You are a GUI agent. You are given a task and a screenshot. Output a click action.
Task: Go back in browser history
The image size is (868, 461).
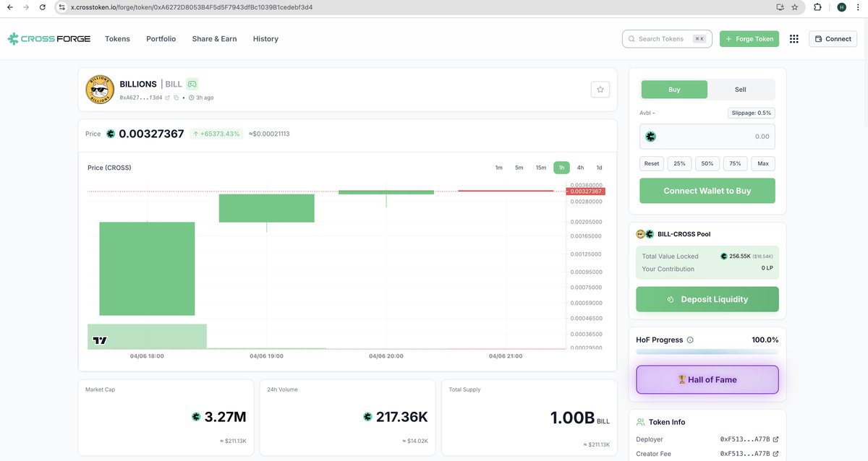tap(9, 7)
